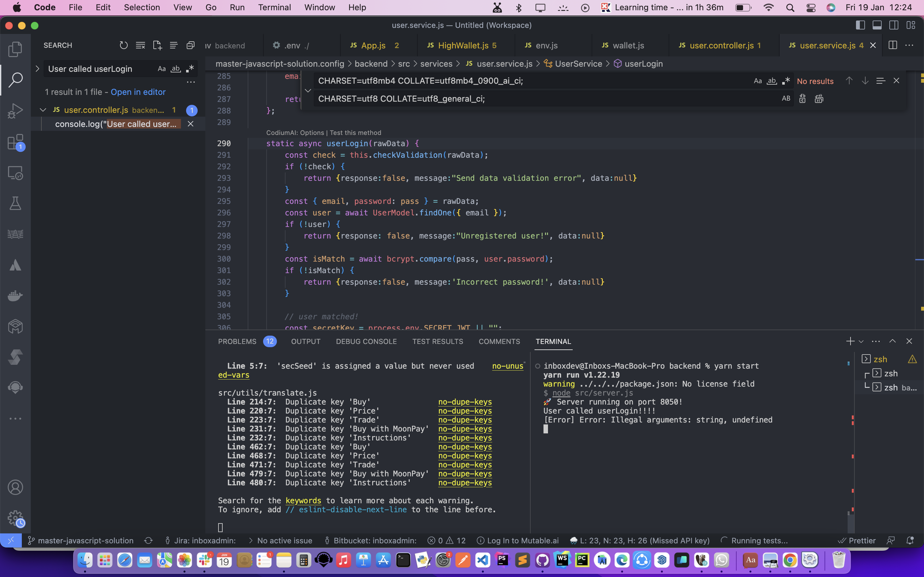
Task: Switch to the HighWallet.js editor tab
Action: pos(463,46)
